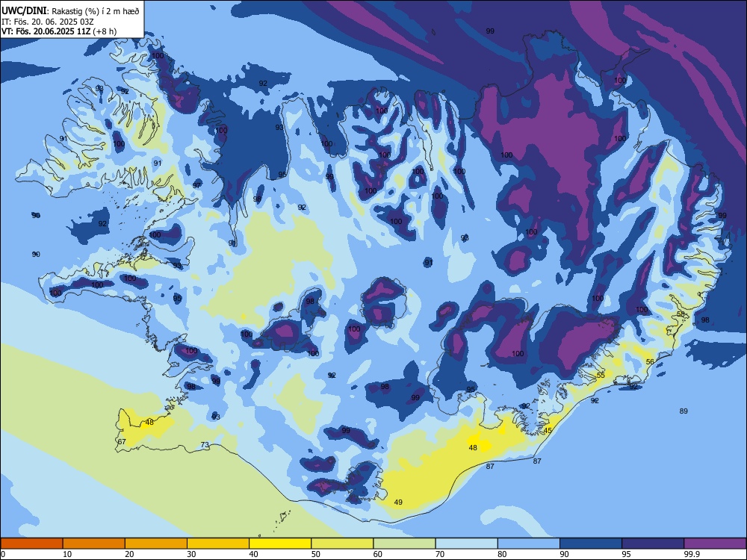Click the 90–95 dark blue legend swatch
The image size is (747, 560).
tap(591, 544)
